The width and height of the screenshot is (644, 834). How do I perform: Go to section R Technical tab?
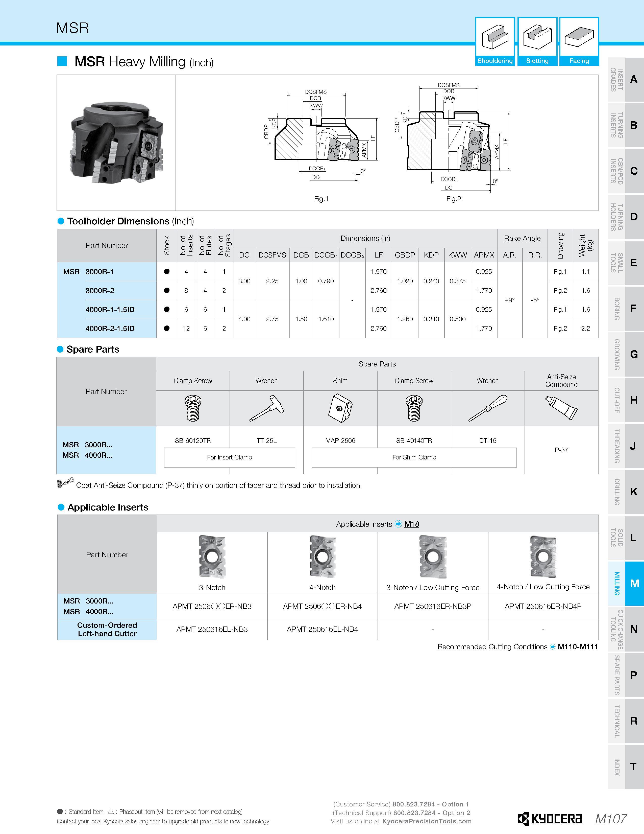pos(626,721)
